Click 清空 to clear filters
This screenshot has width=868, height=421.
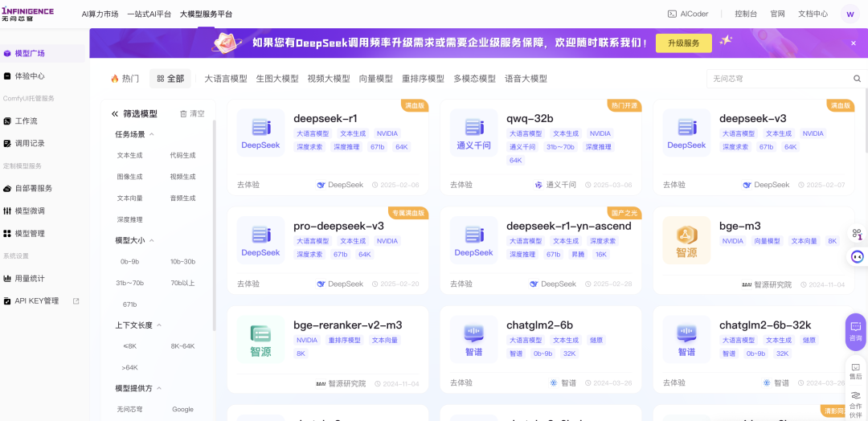[192, 113]
